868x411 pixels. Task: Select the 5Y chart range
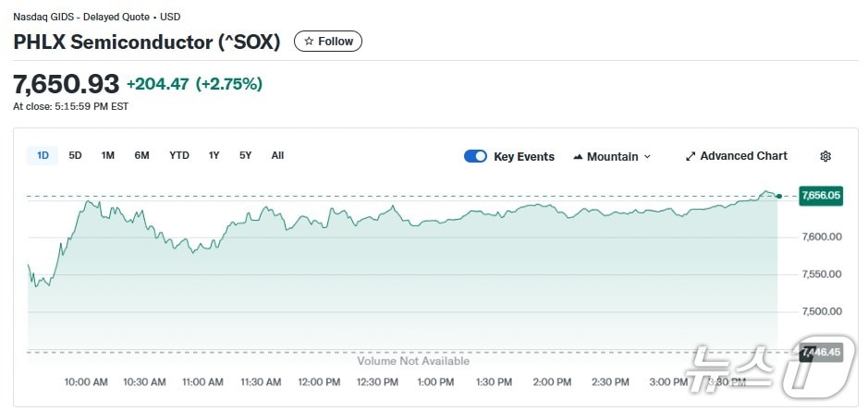click(x=245, y=155)
